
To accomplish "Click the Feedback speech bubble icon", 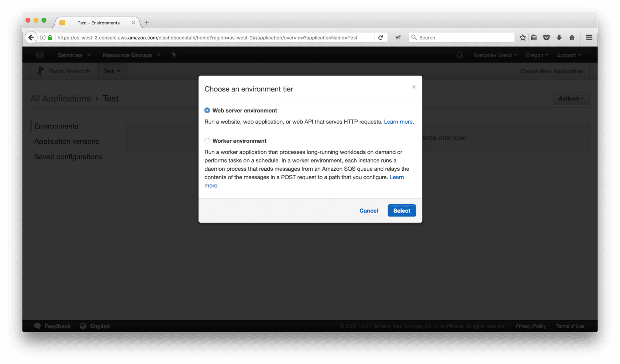I will [x=37, y=326].
